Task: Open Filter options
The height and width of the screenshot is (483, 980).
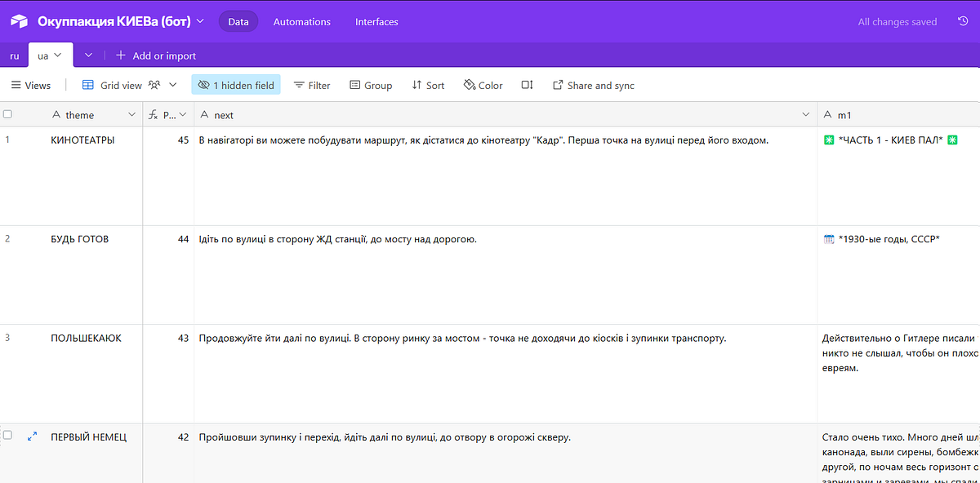Action: [x=312, y=85]
